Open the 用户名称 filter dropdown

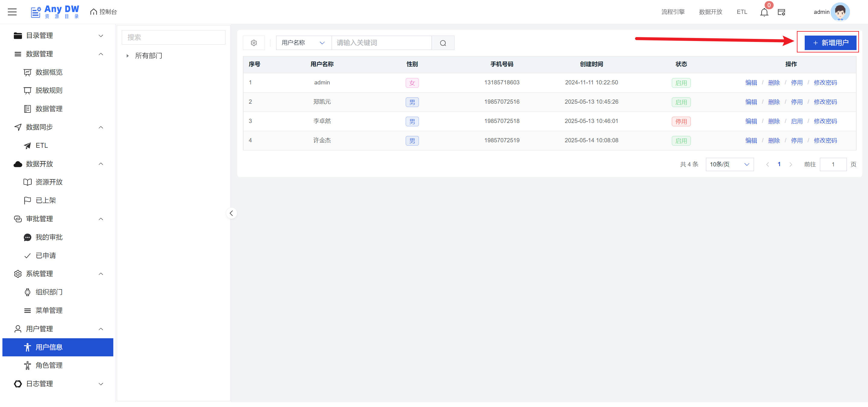click(x=303, y=43)
